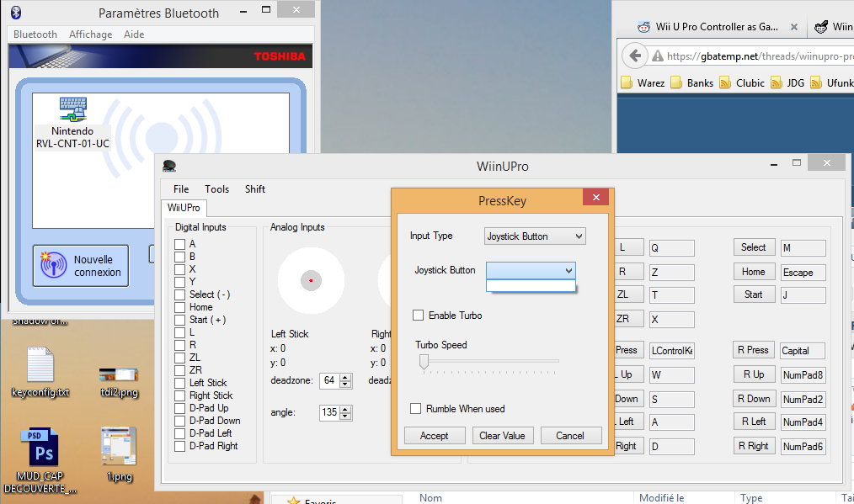This screenshot has height=504, width=854.
Task: Click the Accept button
Action: point(435,435)
